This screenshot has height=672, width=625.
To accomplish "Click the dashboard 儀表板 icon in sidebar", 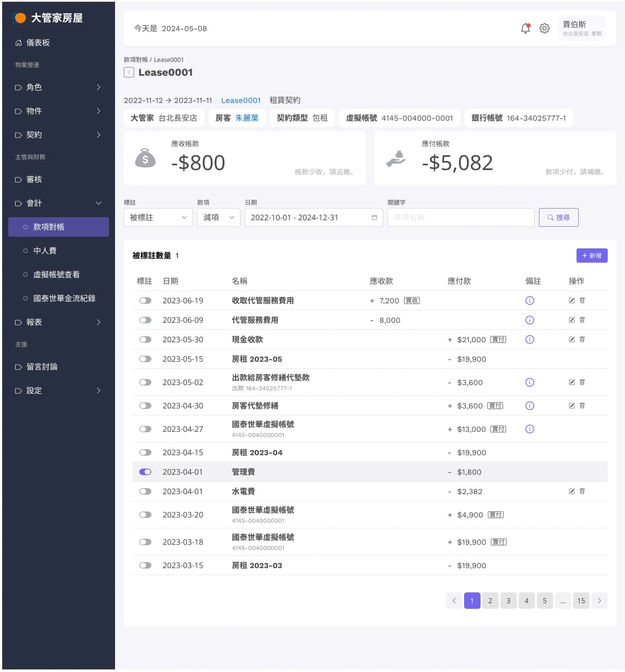I will tap(19, 42).
